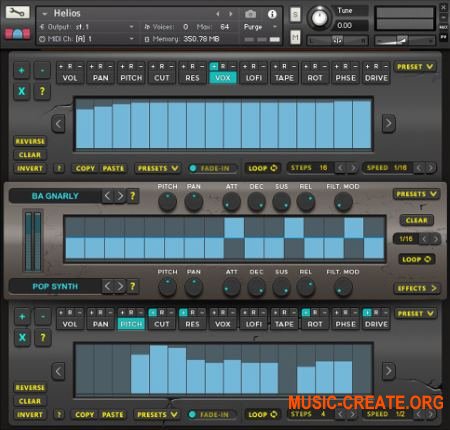Mute the instrument with M button
450x430 pixels.
point(295,37)
